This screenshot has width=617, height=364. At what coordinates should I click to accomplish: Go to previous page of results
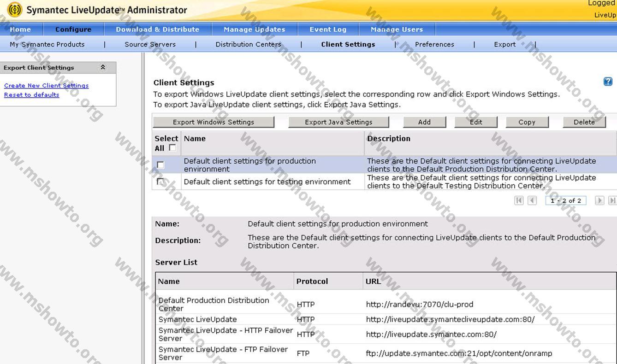[532, 200]
